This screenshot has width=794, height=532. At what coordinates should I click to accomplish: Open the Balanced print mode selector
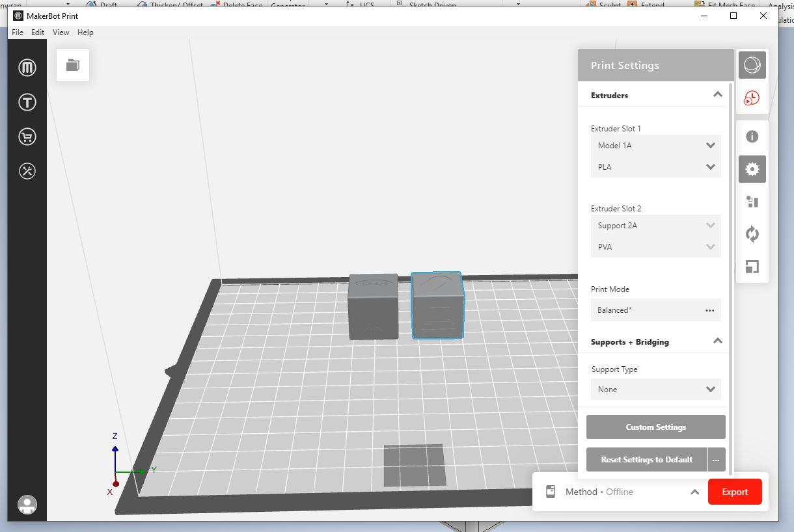(x=655, y=310)
